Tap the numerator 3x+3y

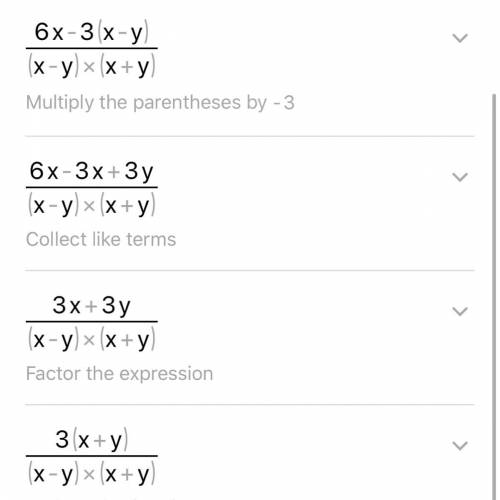(x=91, y=306)
